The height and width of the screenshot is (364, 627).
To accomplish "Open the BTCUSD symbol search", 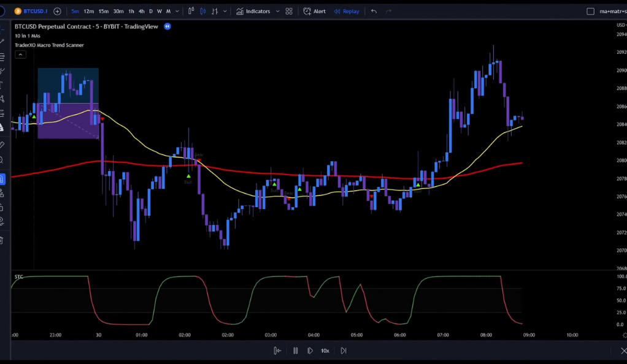I will coord(31,11).
